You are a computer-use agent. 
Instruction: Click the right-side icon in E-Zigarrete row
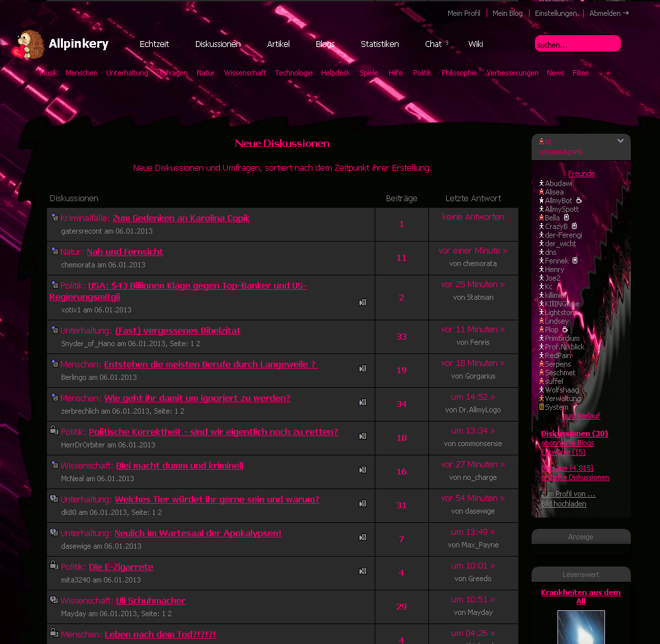pyautogui.click(x=363, y=571)
